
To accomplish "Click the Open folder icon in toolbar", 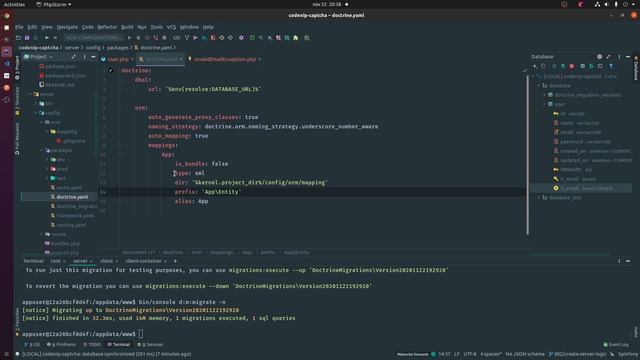I will [18, 38].
